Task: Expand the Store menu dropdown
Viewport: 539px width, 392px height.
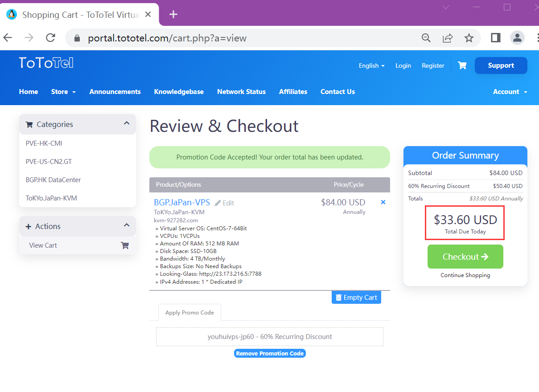Action: pyautogui.click(x=63, y=92)
